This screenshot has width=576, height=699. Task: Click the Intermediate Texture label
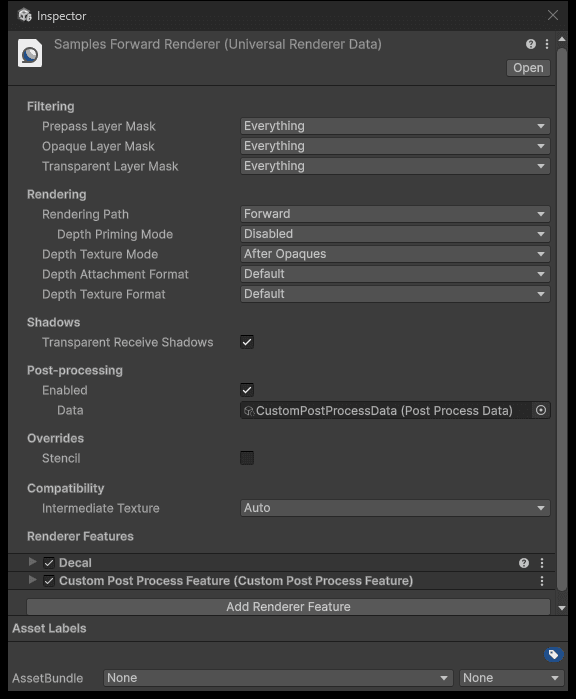coord(101,508)
